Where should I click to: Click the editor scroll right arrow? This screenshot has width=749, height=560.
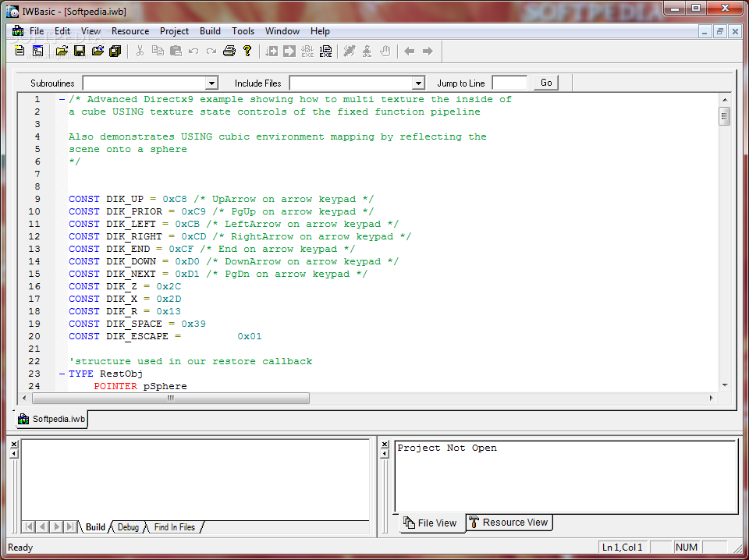pos(712,398)
